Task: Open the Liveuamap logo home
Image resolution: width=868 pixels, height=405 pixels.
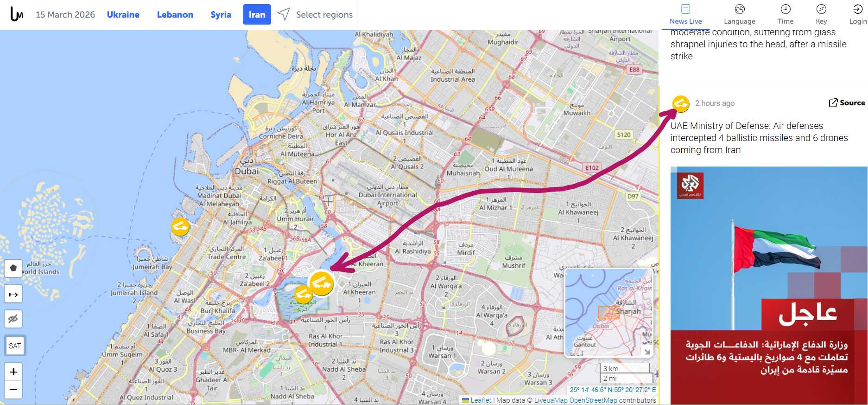Action: [x=17, y=14]
